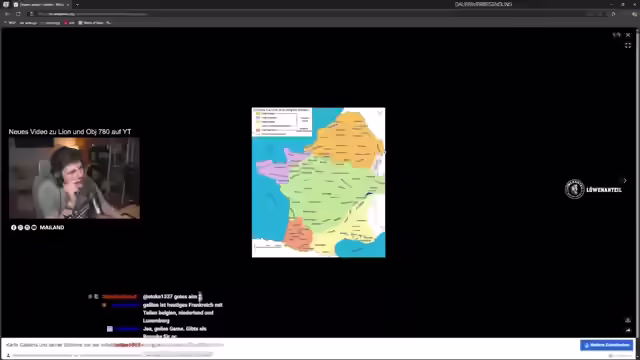The image size is (640, 360).
Task: Open the tab list dropdown arrow
Action: [x=77, y=4]
